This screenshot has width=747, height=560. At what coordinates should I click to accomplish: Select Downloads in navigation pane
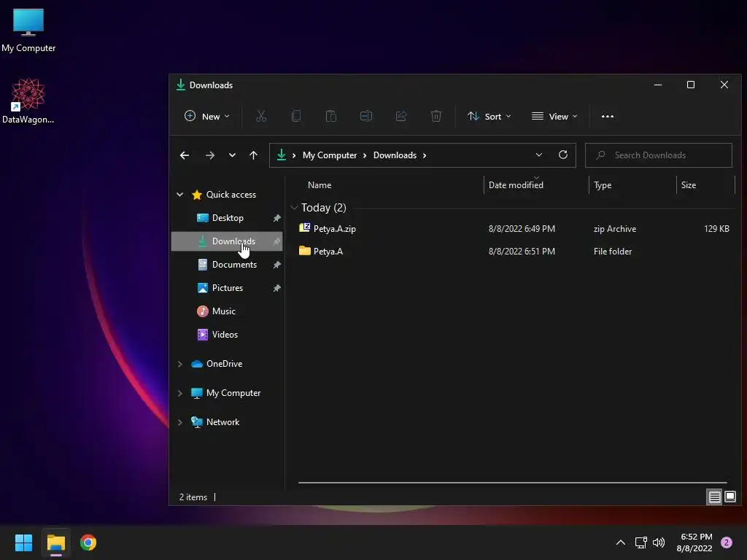tap(228, 241)
